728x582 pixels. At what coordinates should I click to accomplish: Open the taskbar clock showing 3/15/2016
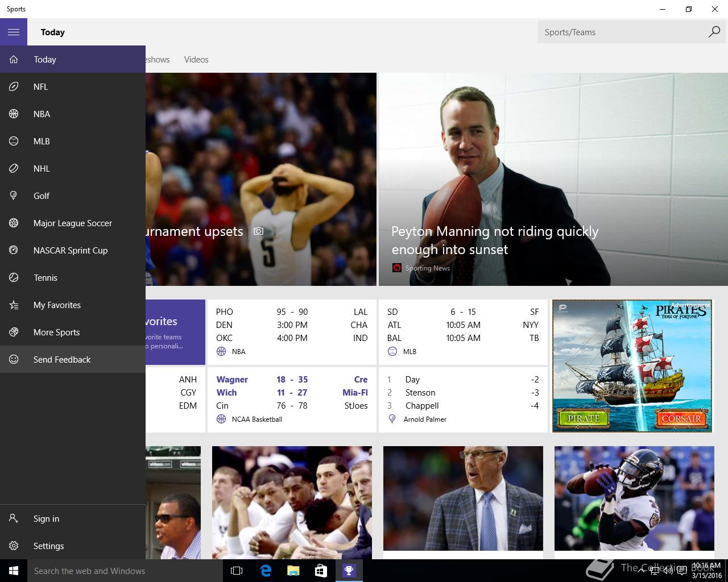pyautogui.click(x=706, y=571)
